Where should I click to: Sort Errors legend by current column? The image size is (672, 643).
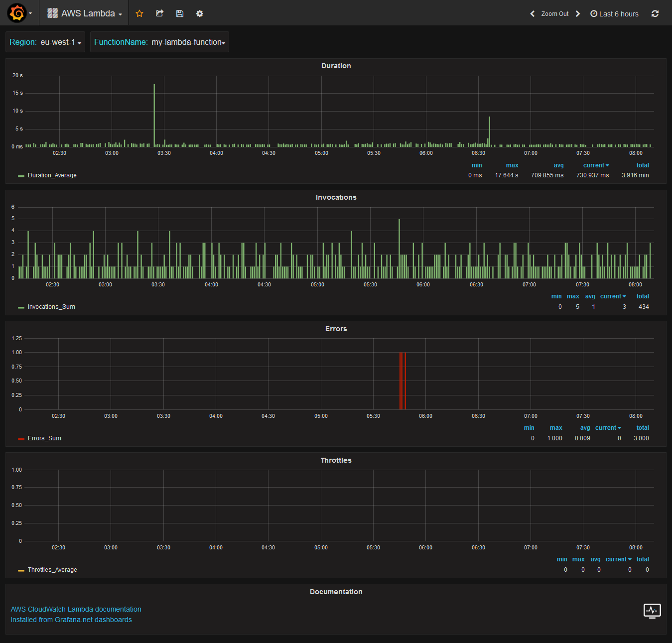pos(608,428)
